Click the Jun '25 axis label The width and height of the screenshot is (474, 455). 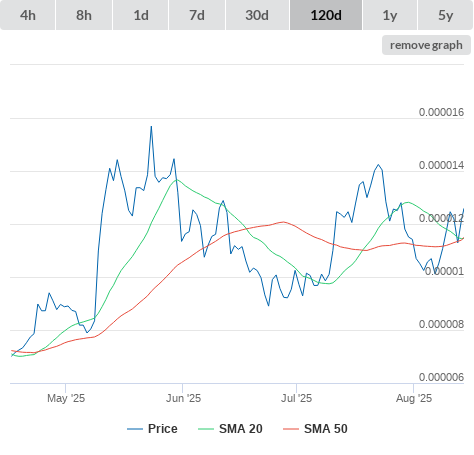coord(183,398)
